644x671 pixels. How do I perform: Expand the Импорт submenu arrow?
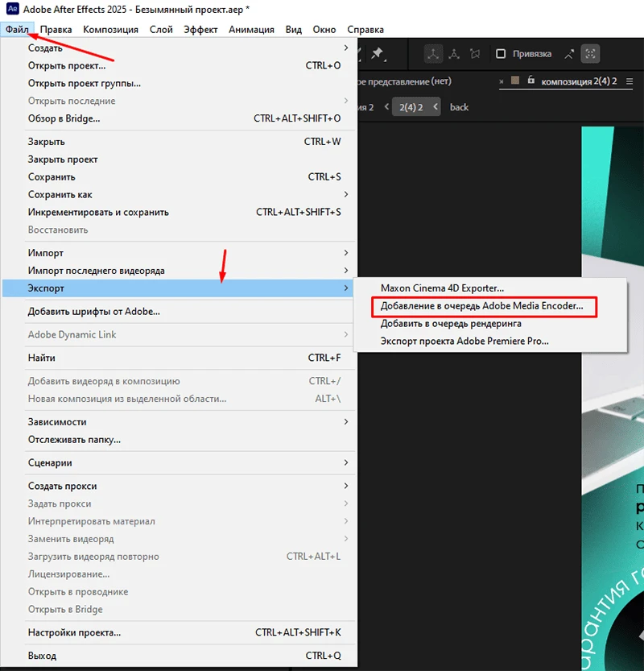(x=345, y=253)
